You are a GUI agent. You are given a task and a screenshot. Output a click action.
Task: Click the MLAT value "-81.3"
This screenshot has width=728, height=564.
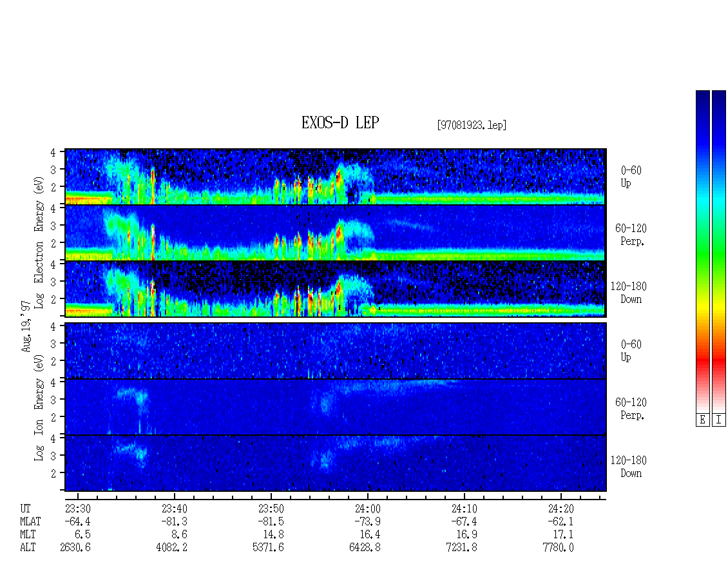(174, 521)
